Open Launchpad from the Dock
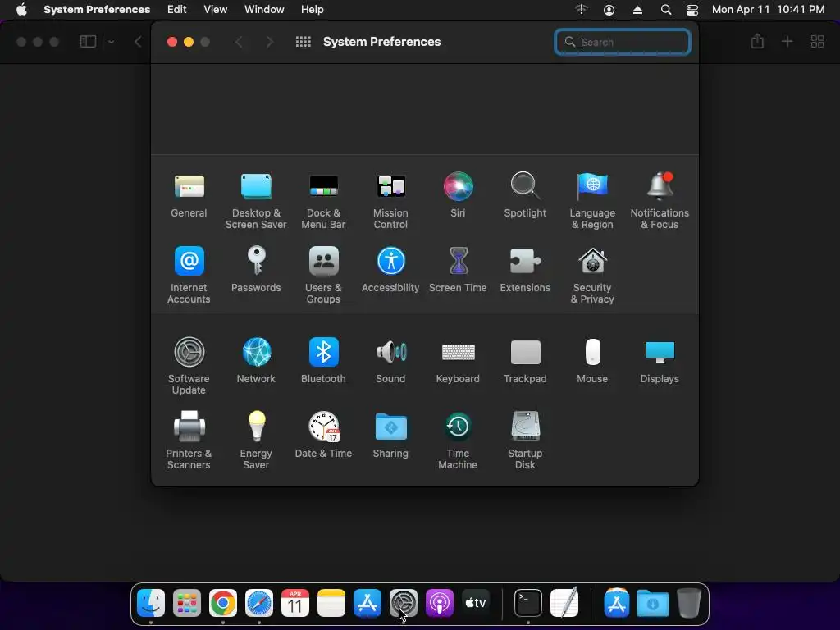This screenshot has height=630, width=840. pos(187,603)
